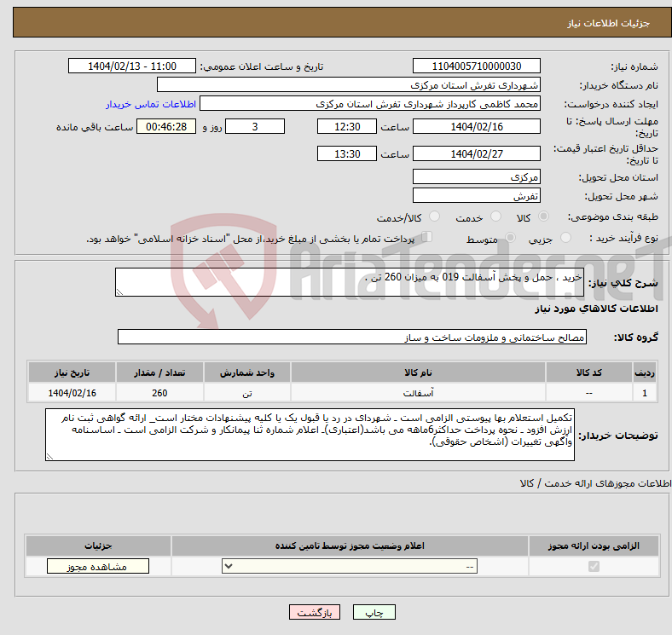The height and width of the screenshot is (635, 672).
Task: Click the واحد شمارش column header
Action: [247, 372]
